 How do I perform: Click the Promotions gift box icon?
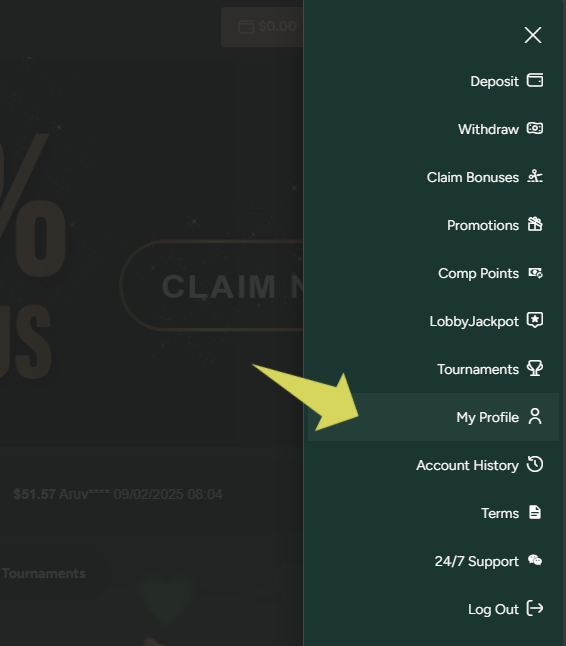coord(535,225)
